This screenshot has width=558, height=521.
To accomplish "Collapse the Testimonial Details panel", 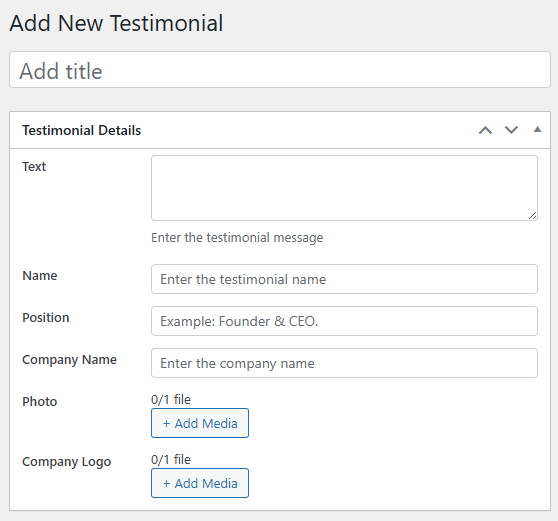I will click(x=537, y=130).
